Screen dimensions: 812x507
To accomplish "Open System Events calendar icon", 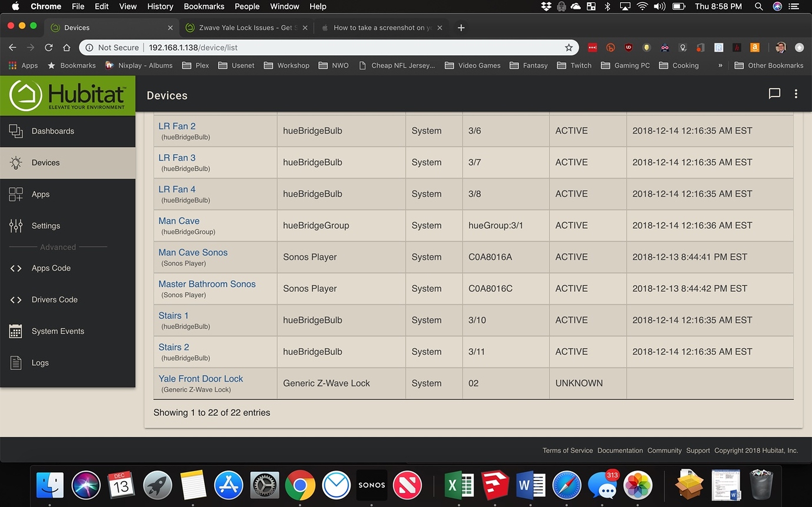I will (x=16, y=331).
